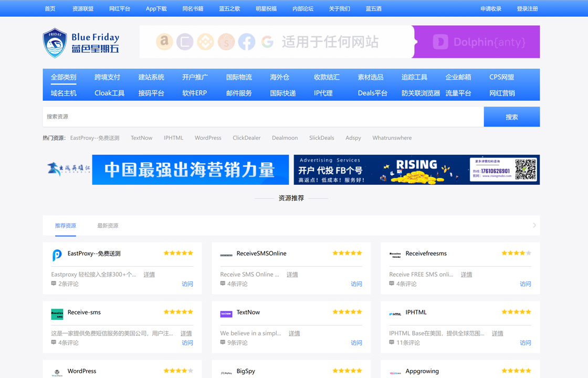Open the EastProxy card logo icon
This screenshot has height=378, width=588.
coord(57,255)
